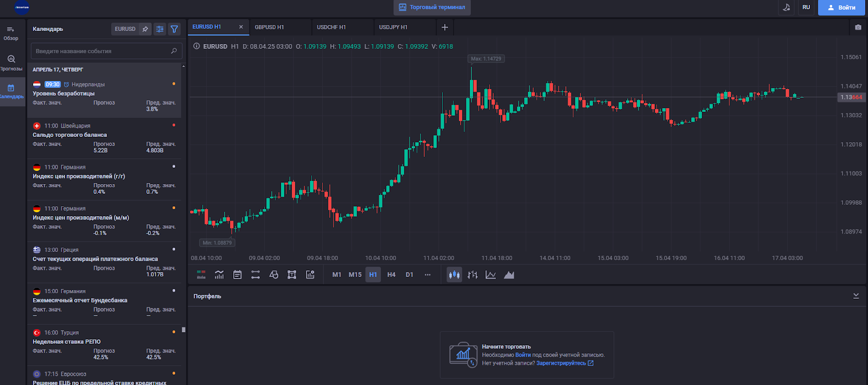Select the D1 timeframe
868x385 pixels.
pyautogui.click(x=410, y=275)
